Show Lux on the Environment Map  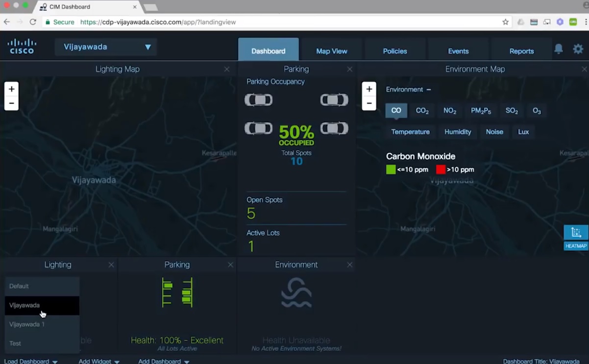tap(523, 132)
